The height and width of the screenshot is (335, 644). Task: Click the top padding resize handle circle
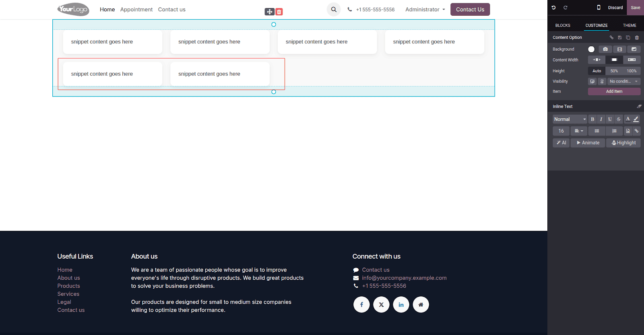[x=274, y=25]
